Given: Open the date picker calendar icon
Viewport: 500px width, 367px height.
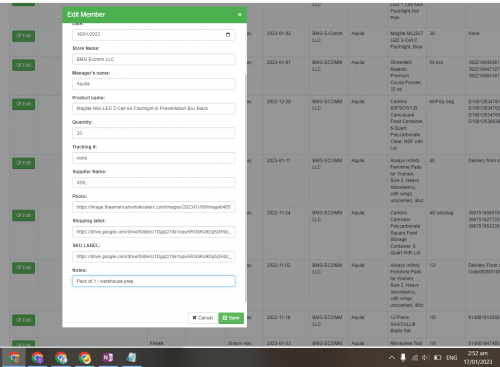Looking at the screenshot, I should tap(228, 35).
